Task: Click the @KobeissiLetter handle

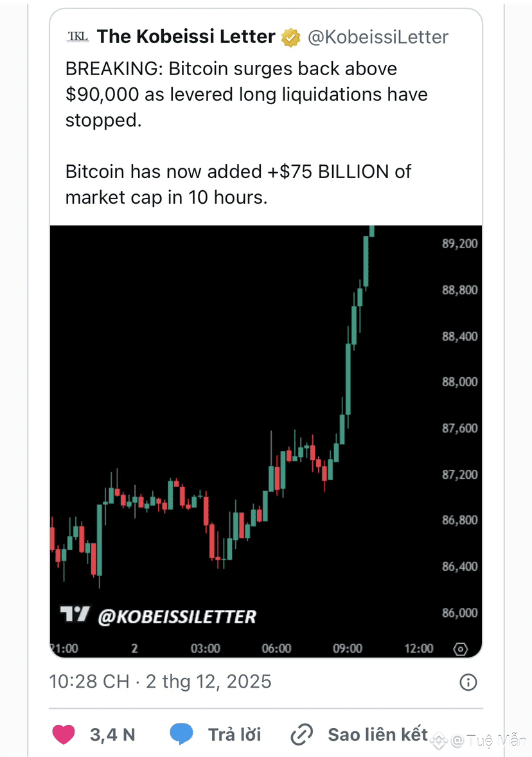Action: point(378,37)
